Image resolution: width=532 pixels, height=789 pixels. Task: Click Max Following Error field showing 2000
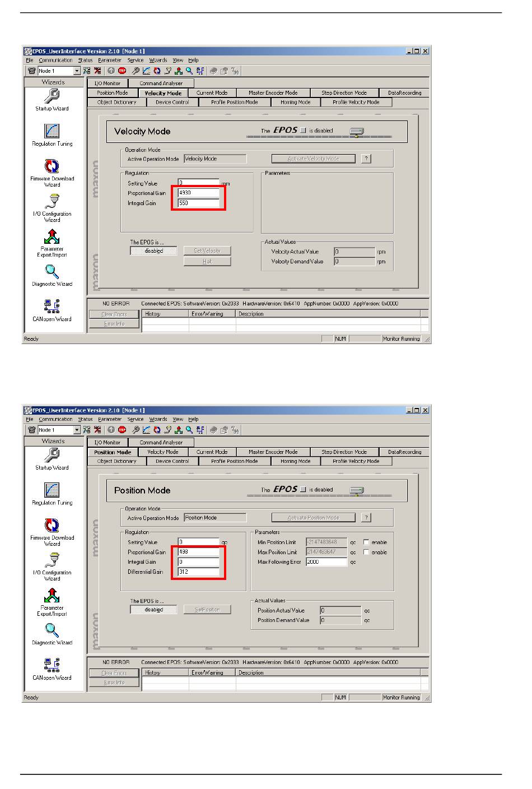click(x=326, y=561)
